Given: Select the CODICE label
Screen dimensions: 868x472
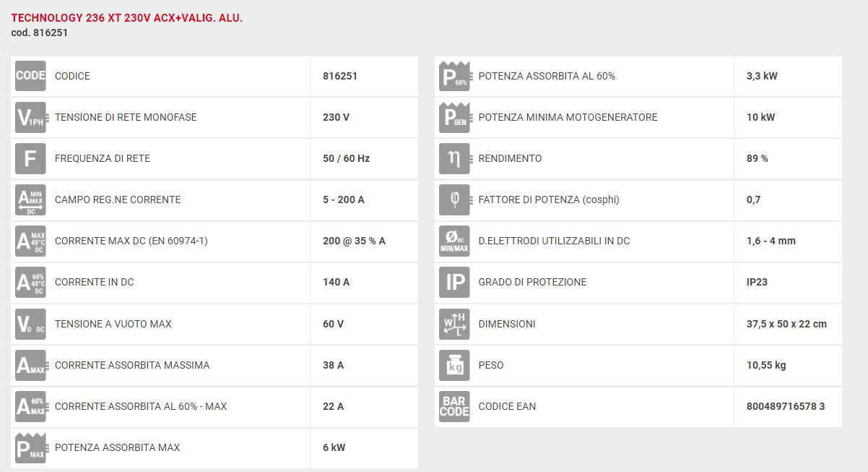Looking at the screenshot, I should tap(72, 76).
